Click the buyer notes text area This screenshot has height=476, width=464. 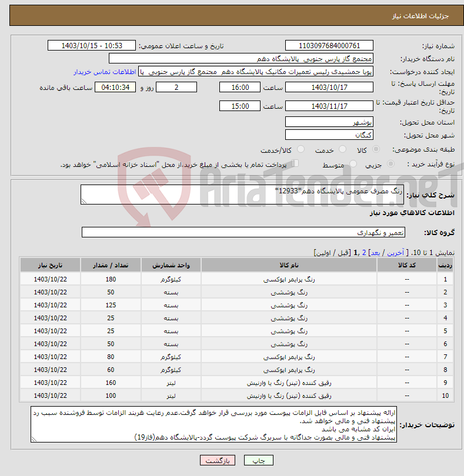tap(213, 424)
